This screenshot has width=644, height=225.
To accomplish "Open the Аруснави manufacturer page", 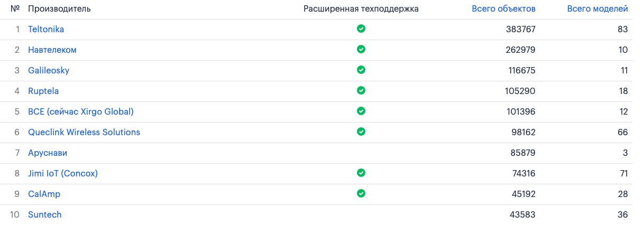I will 48,153.
